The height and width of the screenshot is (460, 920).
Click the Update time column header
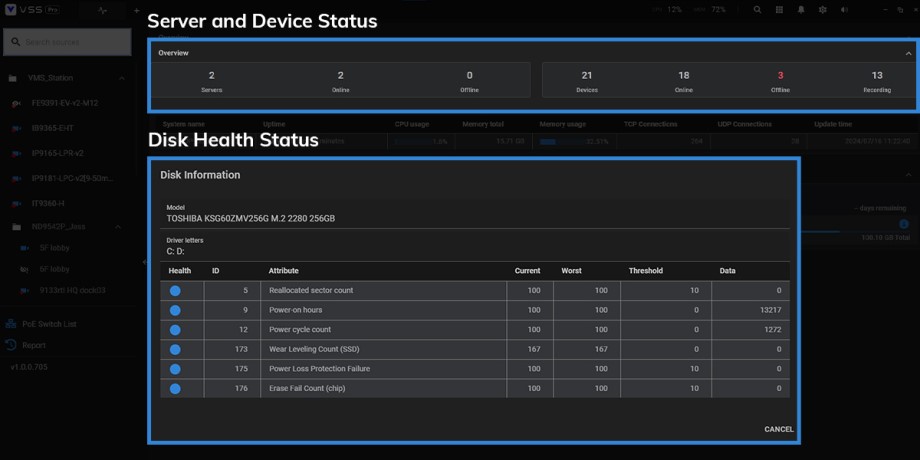pos(833,124)
